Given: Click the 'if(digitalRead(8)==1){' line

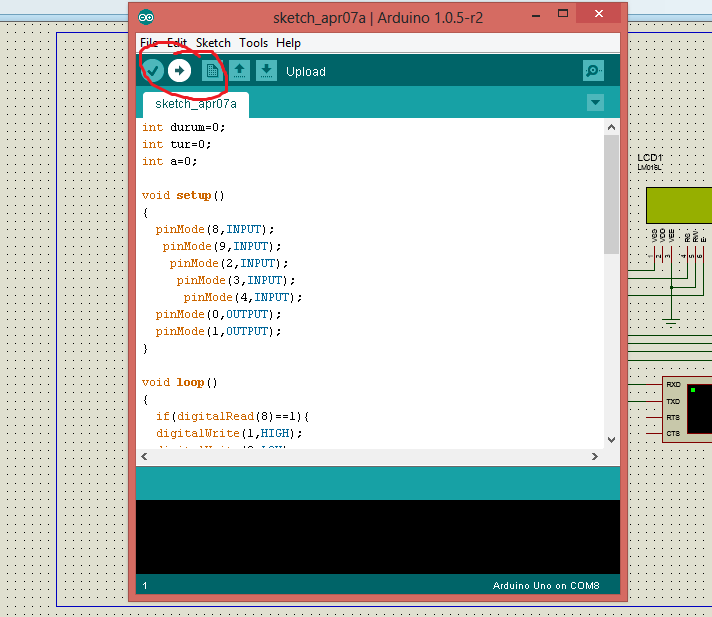Looking at the screenshot, I should pos(233,417).
